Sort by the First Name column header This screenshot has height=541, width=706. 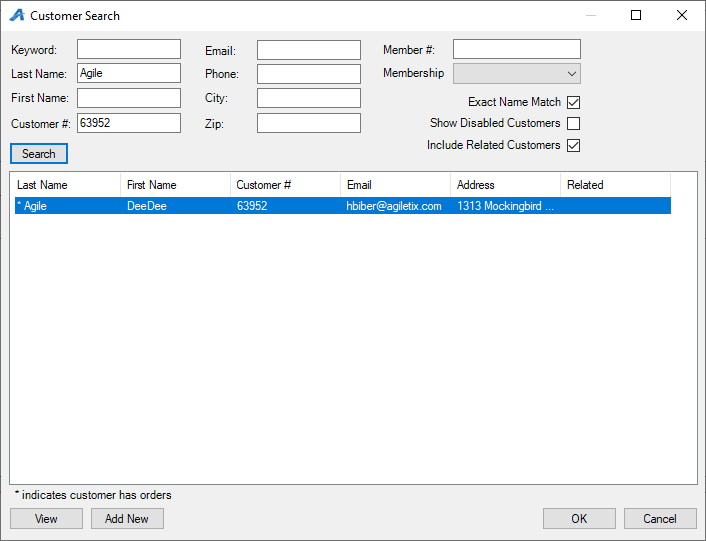pos(176,185)
